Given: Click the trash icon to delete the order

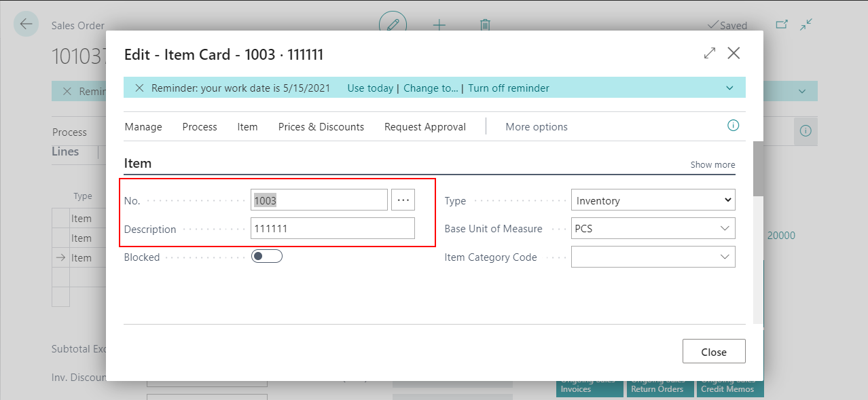Looking at the screenshot, I should pos(485,24).
